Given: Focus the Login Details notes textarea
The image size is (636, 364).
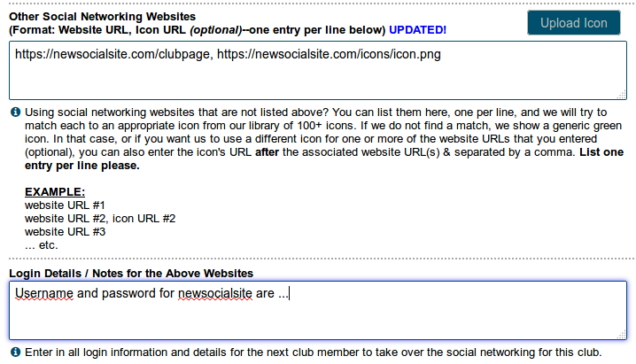Looking at the screenshot, I should [x=318, y=310].
